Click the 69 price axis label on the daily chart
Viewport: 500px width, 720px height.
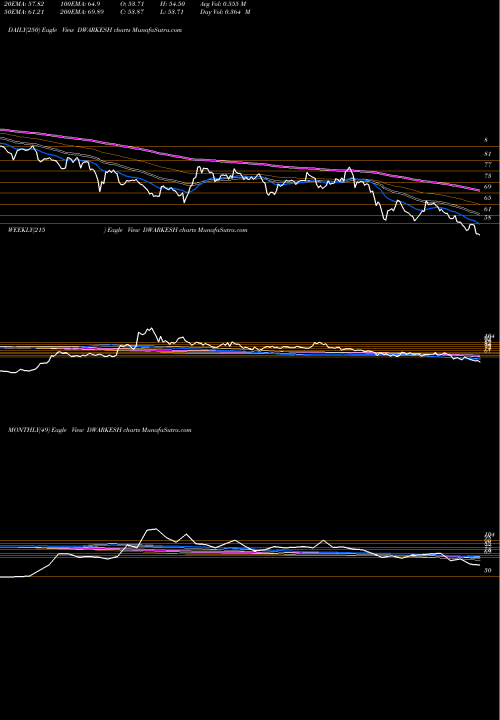point(488,187)
